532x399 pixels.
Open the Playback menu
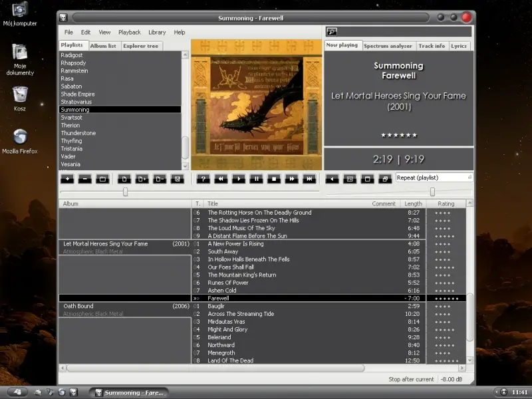pyautogui.click(x=129, y=32)
